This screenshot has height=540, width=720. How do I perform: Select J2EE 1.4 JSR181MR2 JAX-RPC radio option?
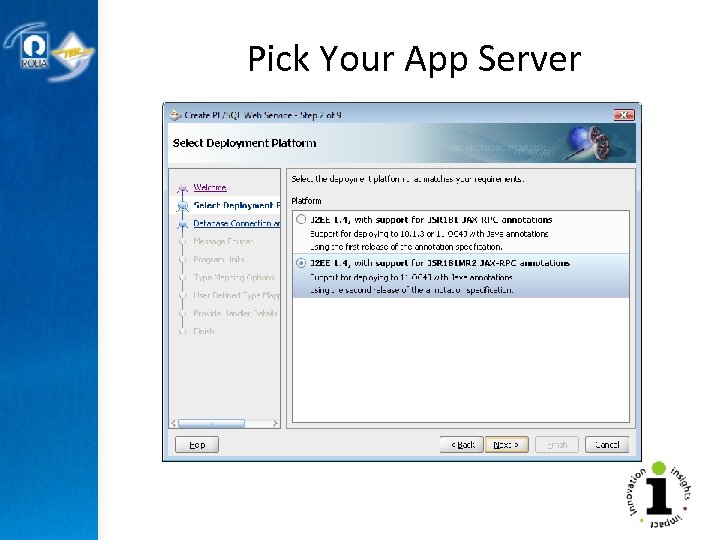point(301,263)
